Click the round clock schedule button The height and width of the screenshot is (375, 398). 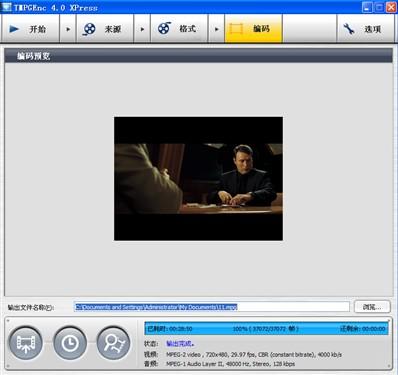[70, 343]
